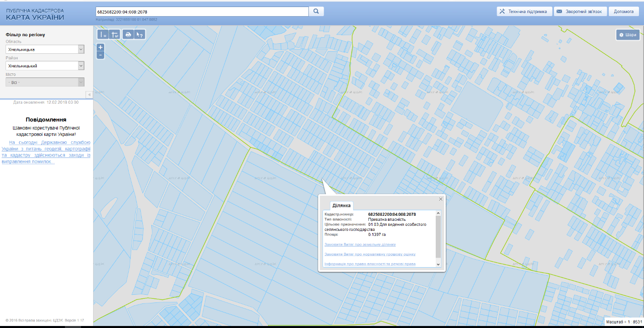This screenshot has height=328, width=644.
Task: Click the Приватна власність value
Action: point(387,219)
